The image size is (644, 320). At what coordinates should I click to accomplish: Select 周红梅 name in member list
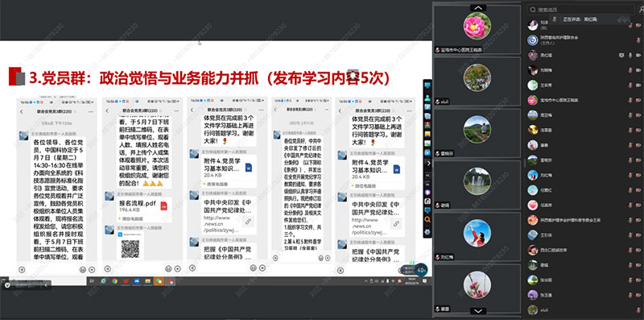(546, 55)
